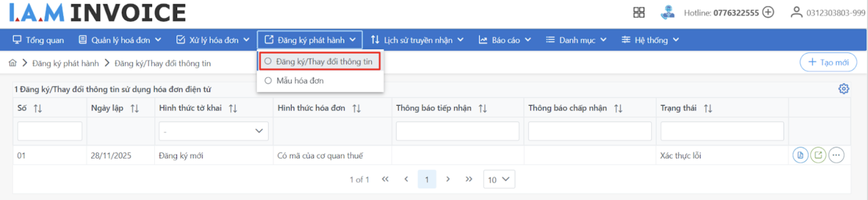
Task: Expand Lịch sử truyền nhận menu
Action: tap(417, 40)
